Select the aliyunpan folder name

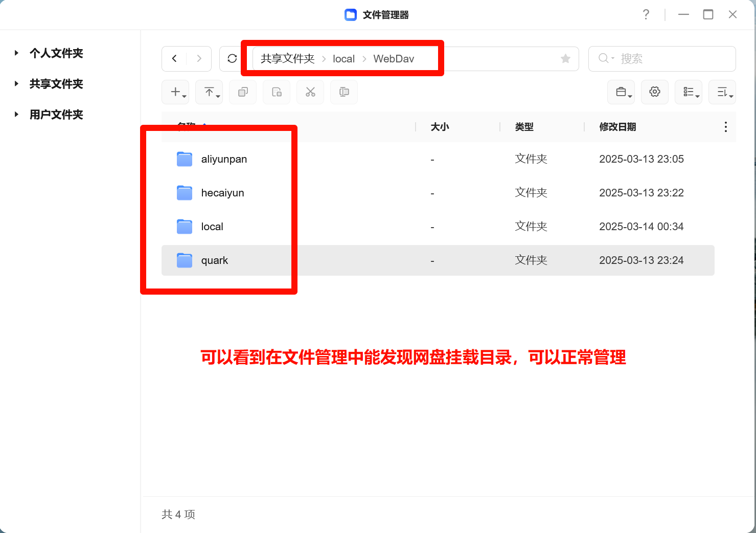pos(224,159)
